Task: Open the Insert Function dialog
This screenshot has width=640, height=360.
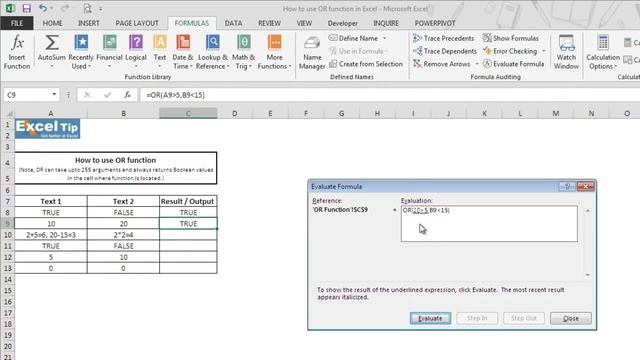Action: coord(17,52)
